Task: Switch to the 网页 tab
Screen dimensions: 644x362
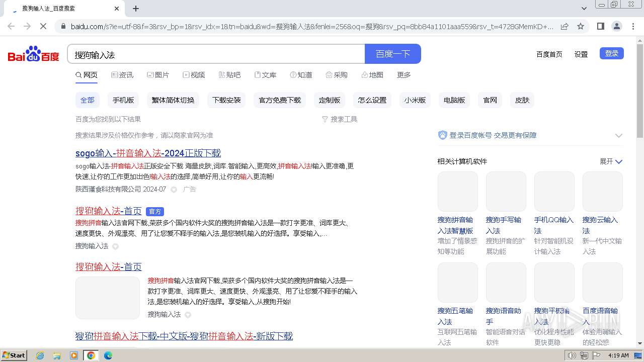Action: point(87,75)
